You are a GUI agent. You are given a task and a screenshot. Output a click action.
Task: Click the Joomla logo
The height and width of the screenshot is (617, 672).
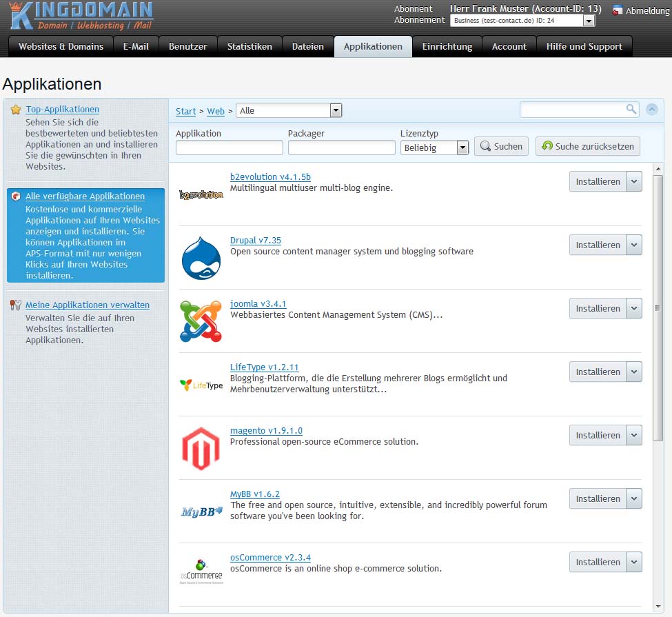201,321
